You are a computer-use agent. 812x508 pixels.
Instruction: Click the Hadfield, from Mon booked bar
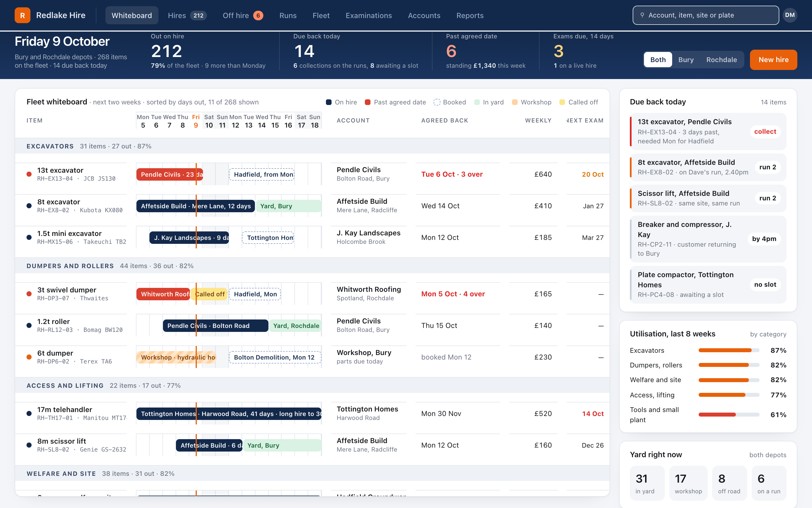click(261, 174)
